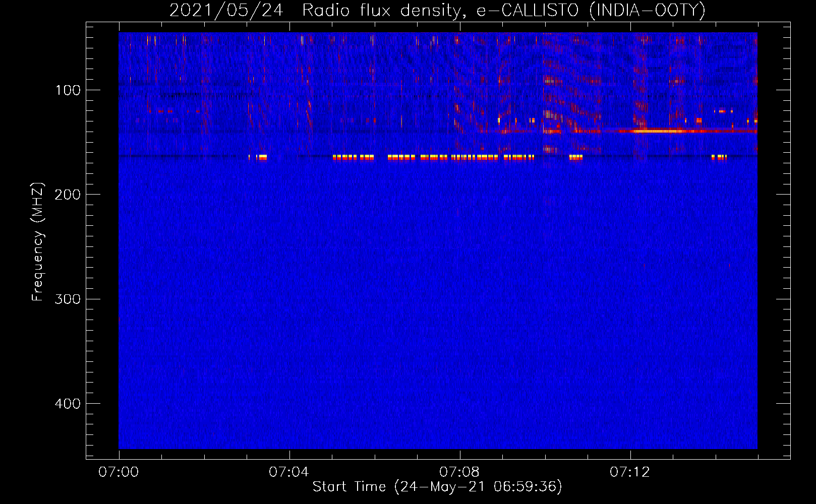Click the '07:04' time tick label
The image size is (816, 504).
click(x=289, y=472)
